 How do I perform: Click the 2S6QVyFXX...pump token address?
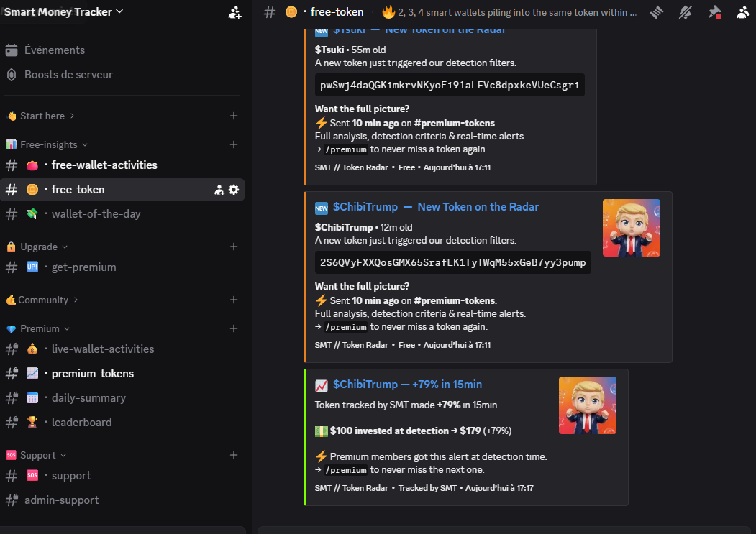click(452, 262)
